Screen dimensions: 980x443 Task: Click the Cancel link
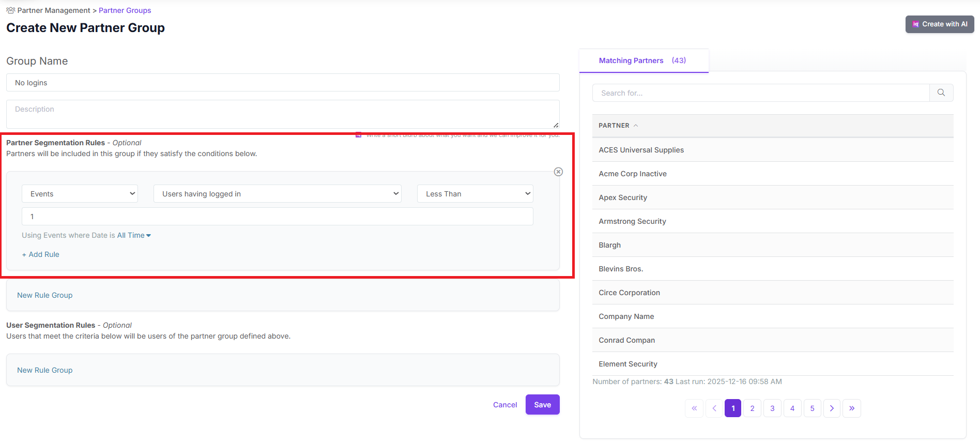[505, 405]
